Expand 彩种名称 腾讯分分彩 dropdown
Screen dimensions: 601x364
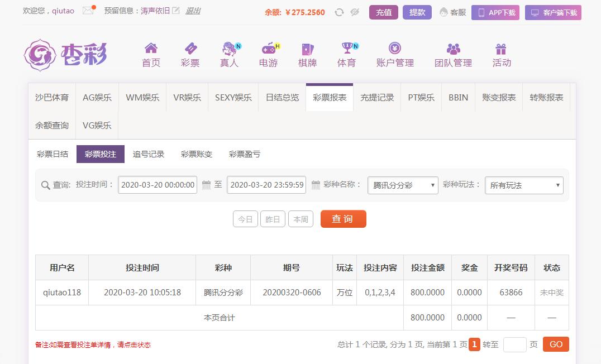coord(403,185)
